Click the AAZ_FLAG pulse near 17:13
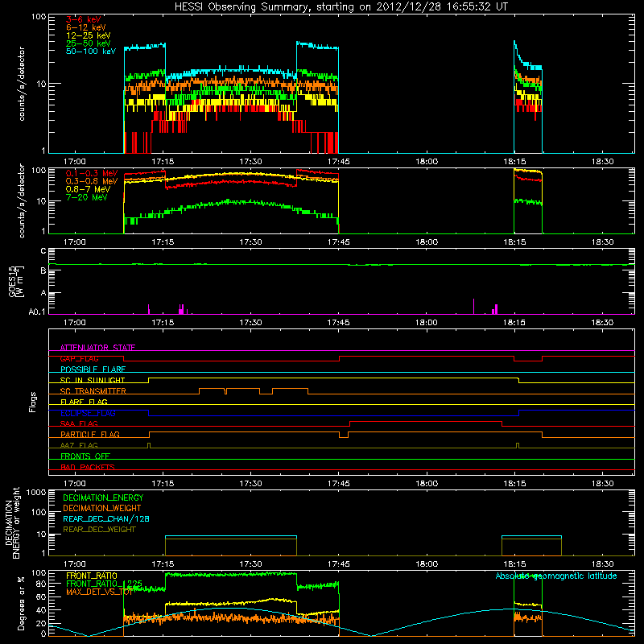 click(x=149, y=445)
